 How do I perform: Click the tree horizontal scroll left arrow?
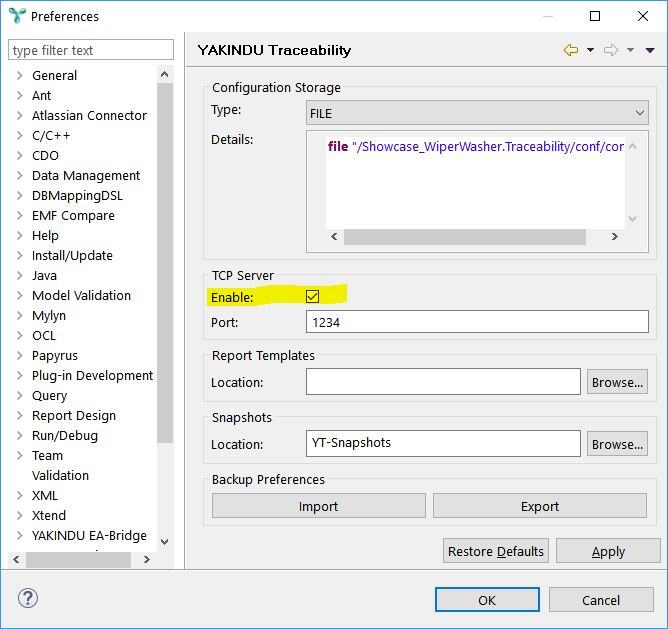point(16,559)
